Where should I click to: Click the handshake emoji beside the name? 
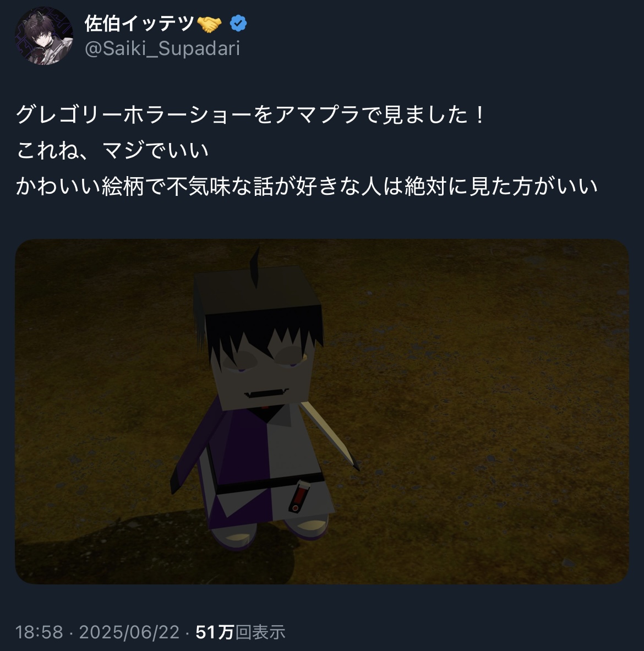(x=210, y=24)
